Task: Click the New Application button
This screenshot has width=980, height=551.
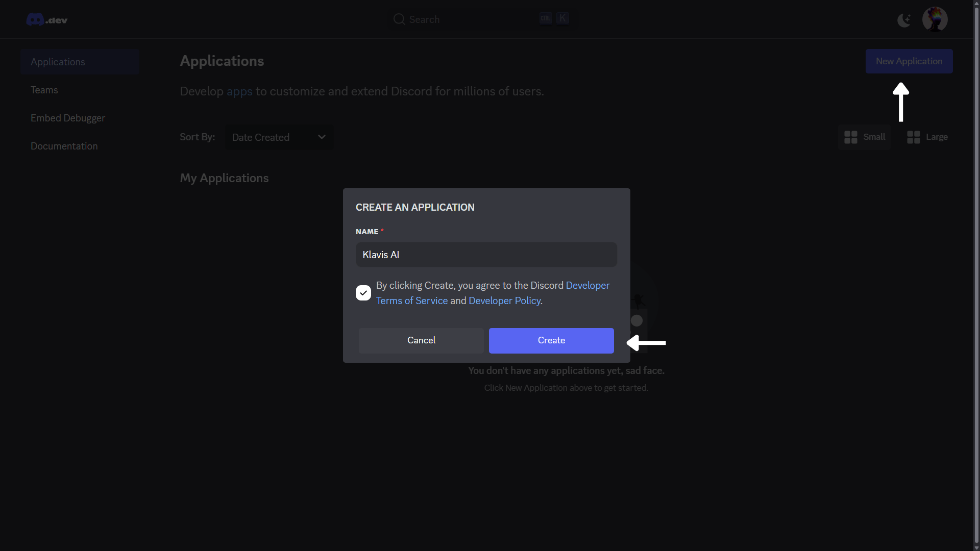Action: coord(909,61)
